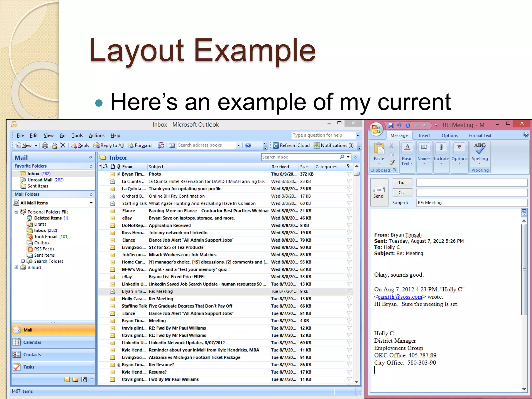
Task: Open the New button dropdown arrow
Action: click(36, 145)
